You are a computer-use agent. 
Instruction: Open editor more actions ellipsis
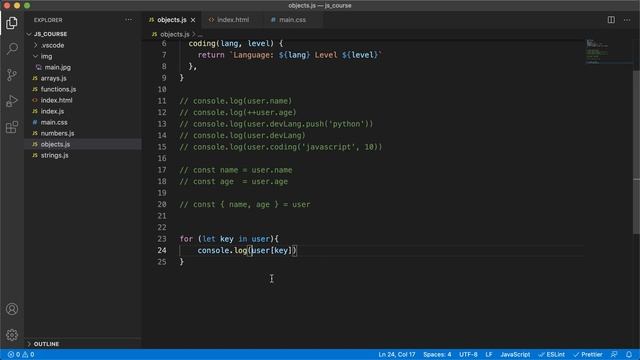tap(627, 20)
